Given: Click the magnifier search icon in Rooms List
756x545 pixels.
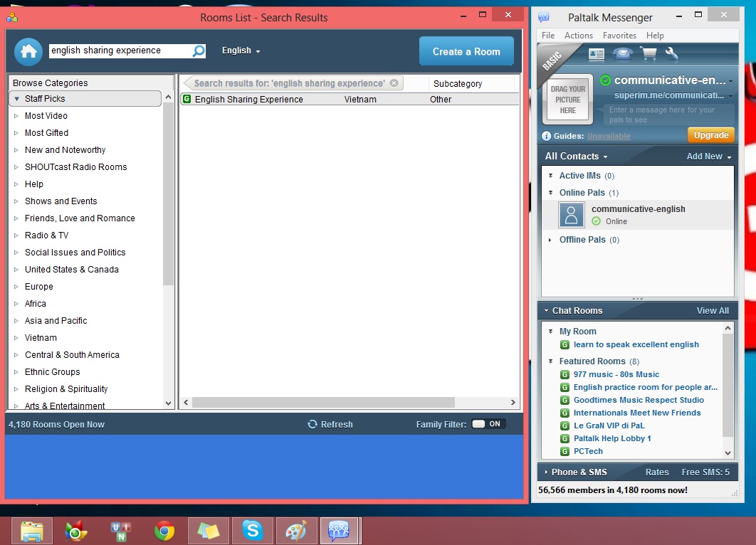Looking at the screenshot, I should [x=199, y=51].
